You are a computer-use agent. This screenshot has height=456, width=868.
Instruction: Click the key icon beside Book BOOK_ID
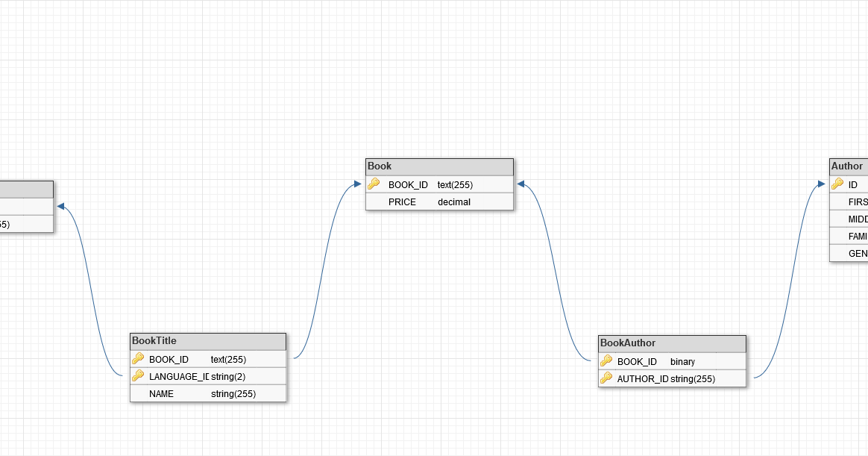click(x=374, y=184)
